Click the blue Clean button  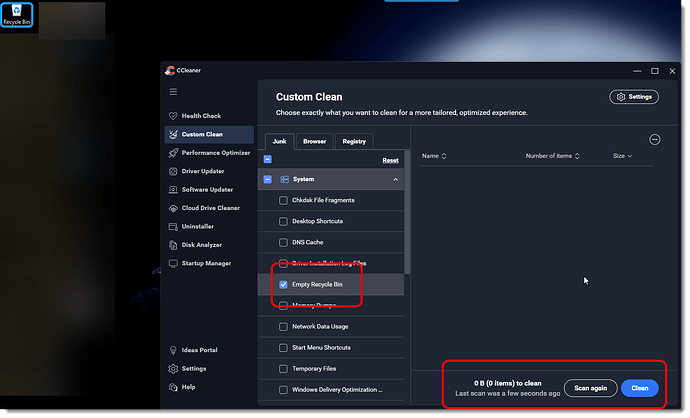coord(639,388)
